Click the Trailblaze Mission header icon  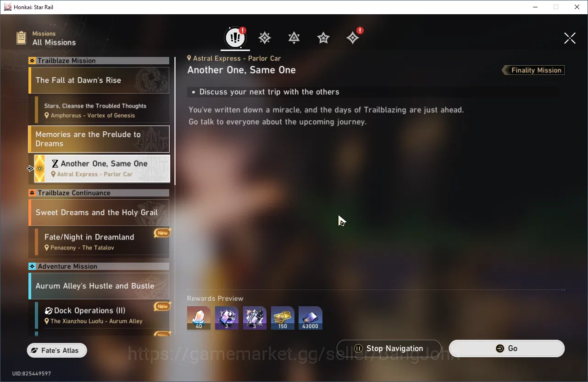click(32, 61)
